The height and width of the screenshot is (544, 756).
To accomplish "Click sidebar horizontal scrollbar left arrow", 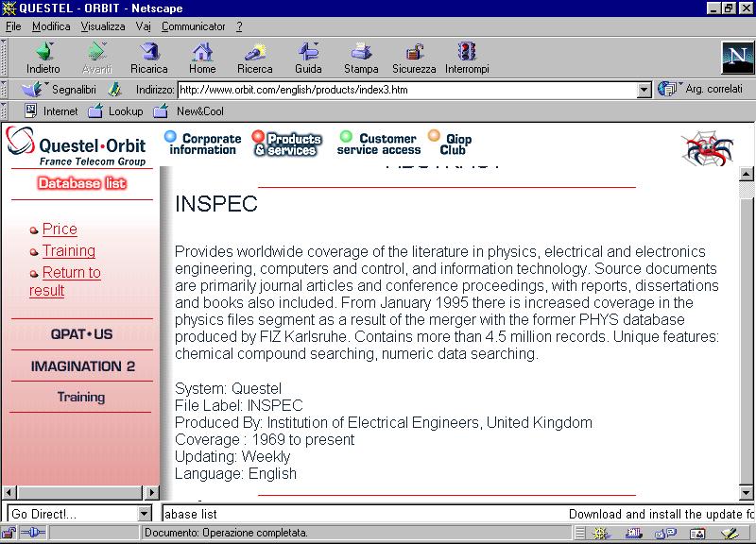I will tap(9, 492).
